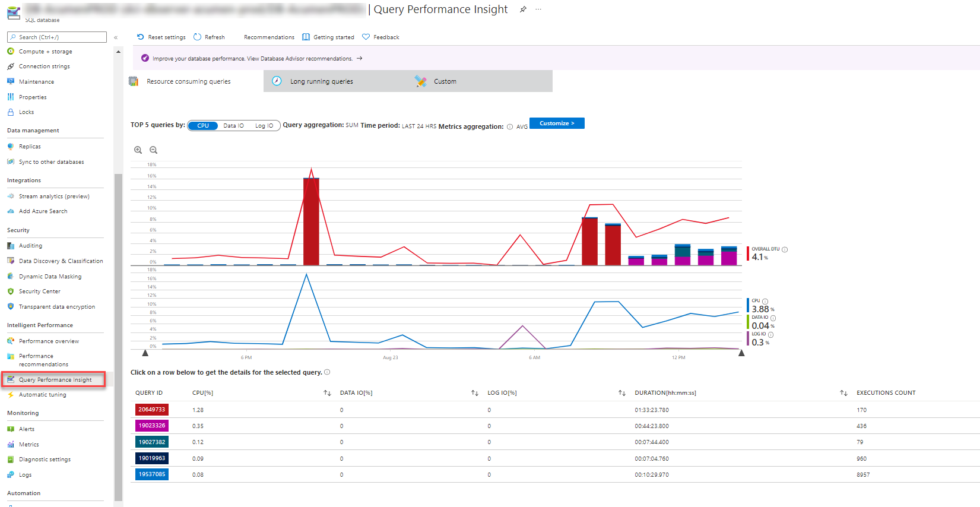This screenshot has width=980, height=507.
Task: Collapse the left navigation menu chevron
Action: coord(116,37)
